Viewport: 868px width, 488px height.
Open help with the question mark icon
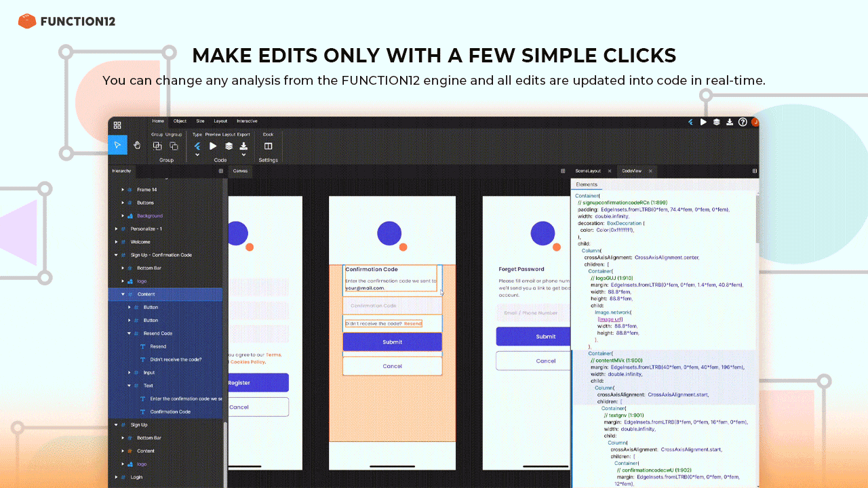point(743,122)
